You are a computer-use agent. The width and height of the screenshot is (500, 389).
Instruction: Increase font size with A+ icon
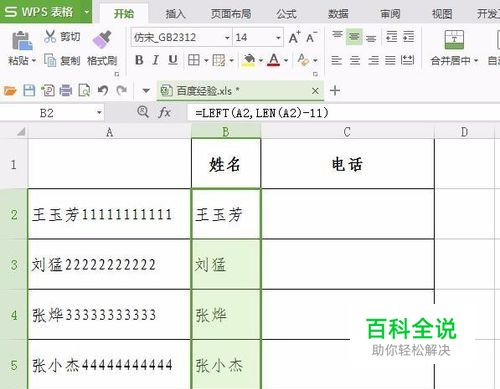coord(294,37)
